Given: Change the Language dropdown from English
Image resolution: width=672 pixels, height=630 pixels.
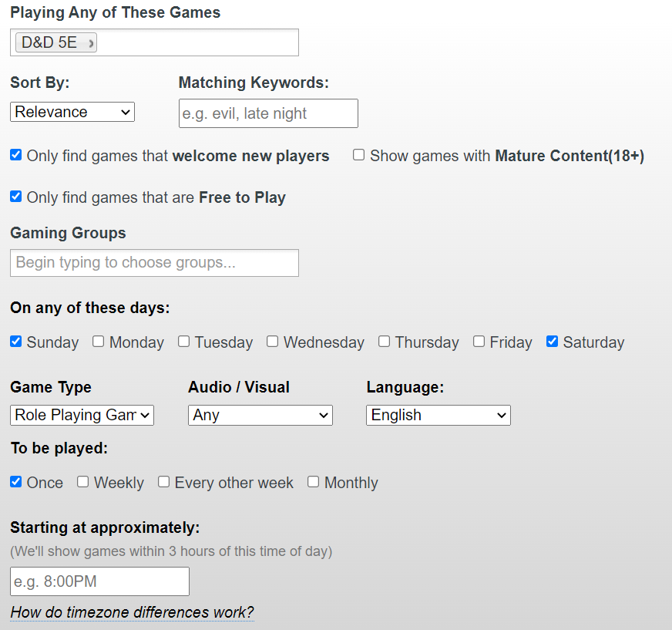Looking at the screenshot, I should (x=438, y=415).
